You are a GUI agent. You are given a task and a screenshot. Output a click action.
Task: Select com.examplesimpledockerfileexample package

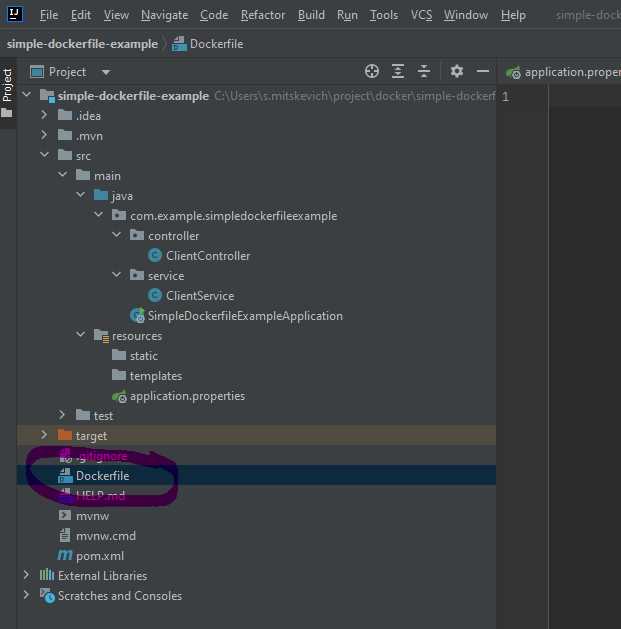233,216
